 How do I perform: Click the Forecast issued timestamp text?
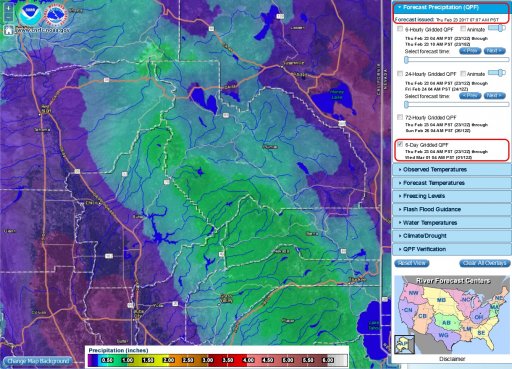447,20
